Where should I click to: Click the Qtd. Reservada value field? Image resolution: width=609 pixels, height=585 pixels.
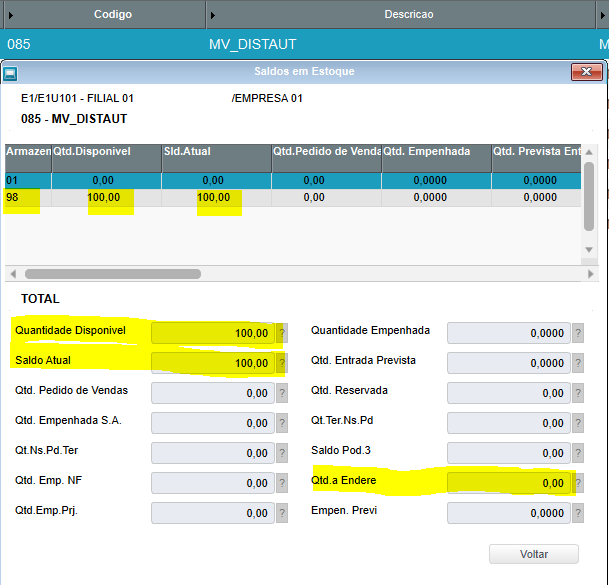pyautogui.click(x=509, y=393)
